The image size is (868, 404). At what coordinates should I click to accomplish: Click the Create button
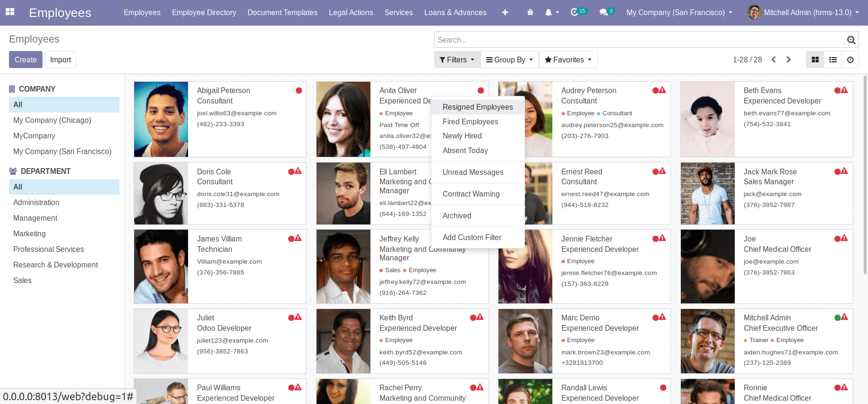point(26,60)
